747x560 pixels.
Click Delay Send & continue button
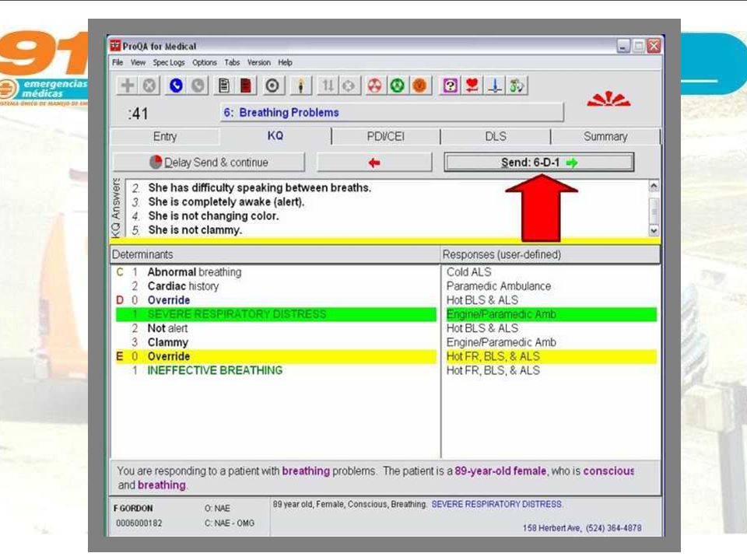[209, 163]
